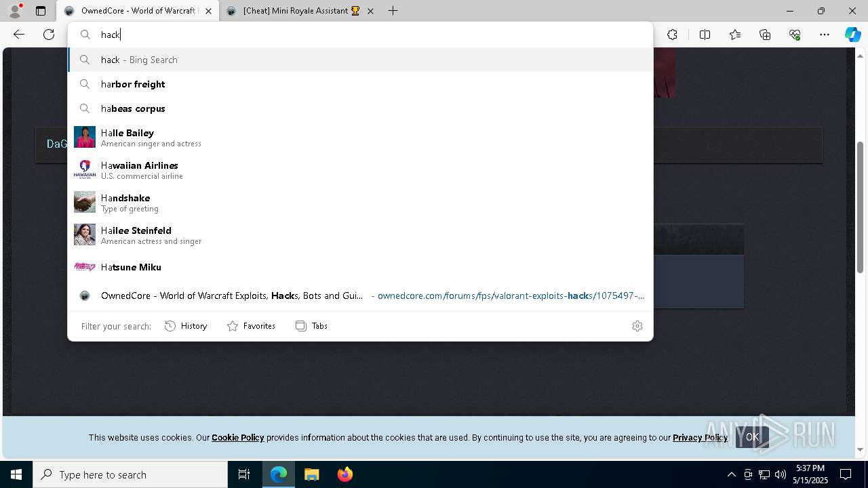Click the browser profile icon
This screenshot has width=868, height=488.
click(x=15, y=11)
